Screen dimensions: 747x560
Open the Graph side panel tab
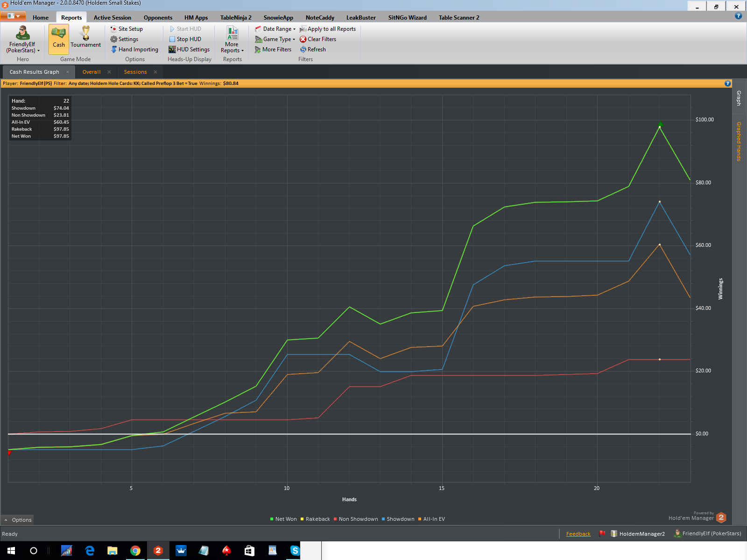point(739,98)
